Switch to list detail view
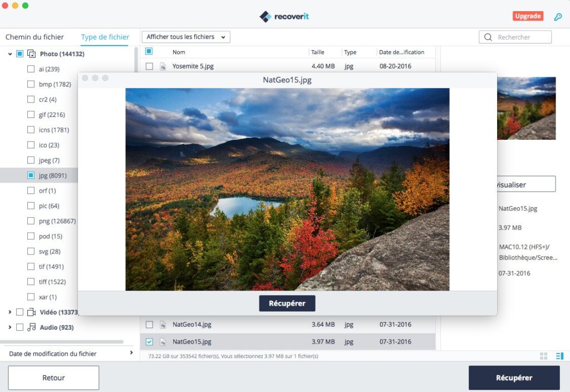Screen dimensions: 570x392 coord(559,356)
